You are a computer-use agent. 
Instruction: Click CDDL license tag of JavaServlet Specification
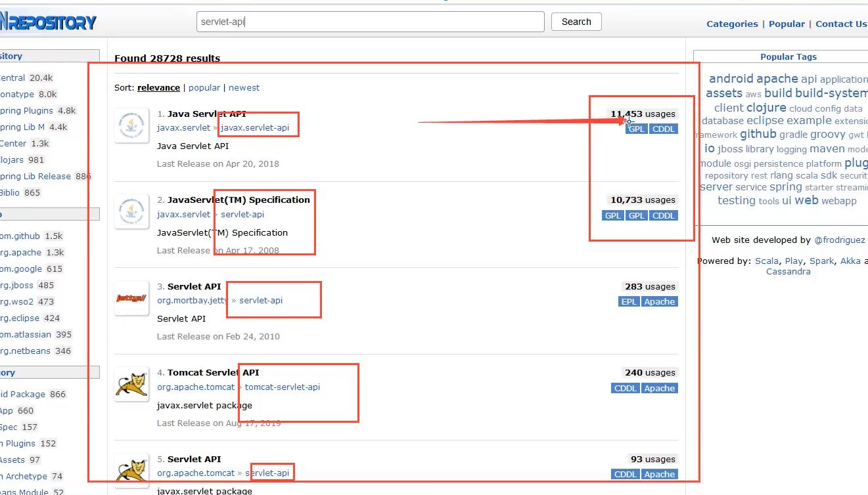[663, 215]
